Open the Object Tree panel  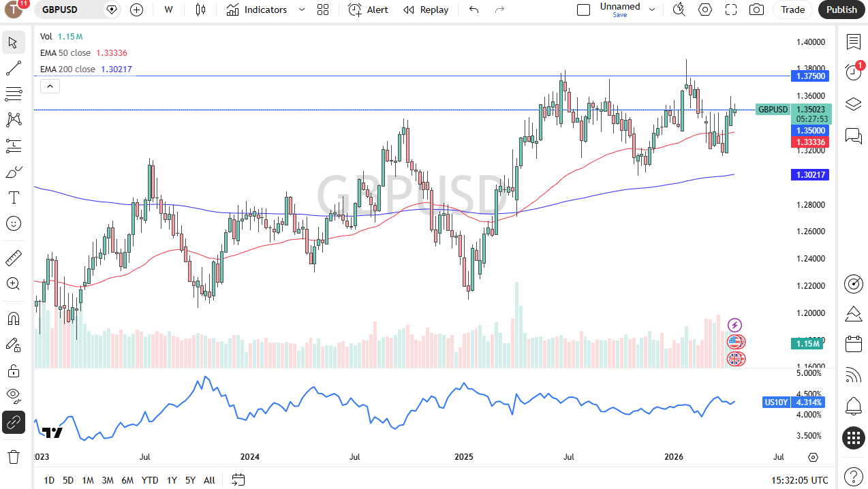click(x=854, y=104)
